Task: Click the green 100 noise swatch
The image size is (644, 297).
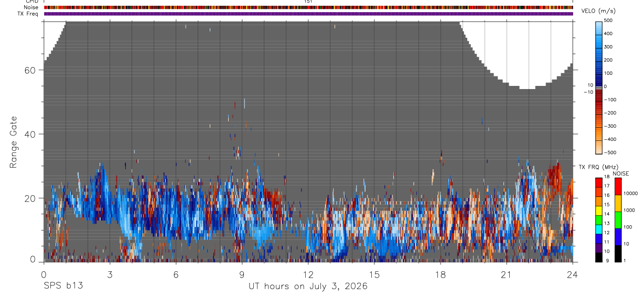Action: coord(618,220)
